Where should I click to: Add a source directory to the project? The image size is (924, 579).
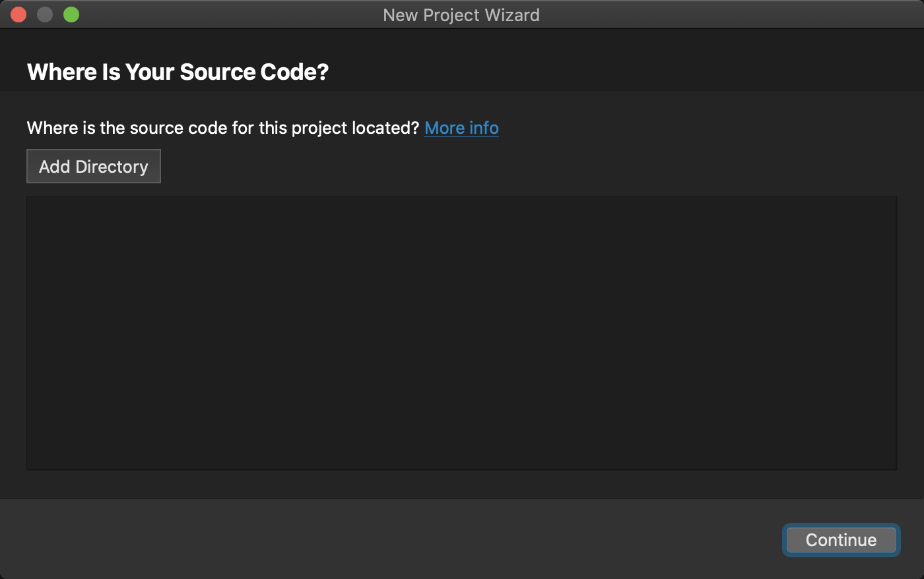pos(93,166)
